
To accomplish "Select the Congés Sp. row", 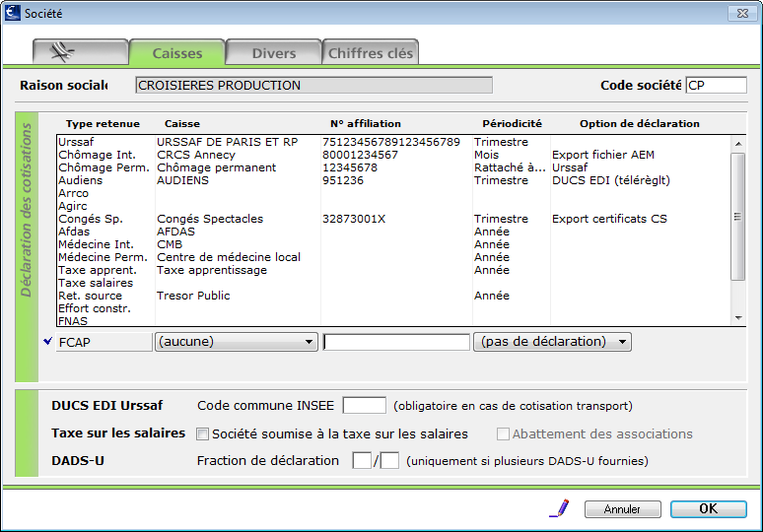I will pyautogui.click(x=393, y=219).
